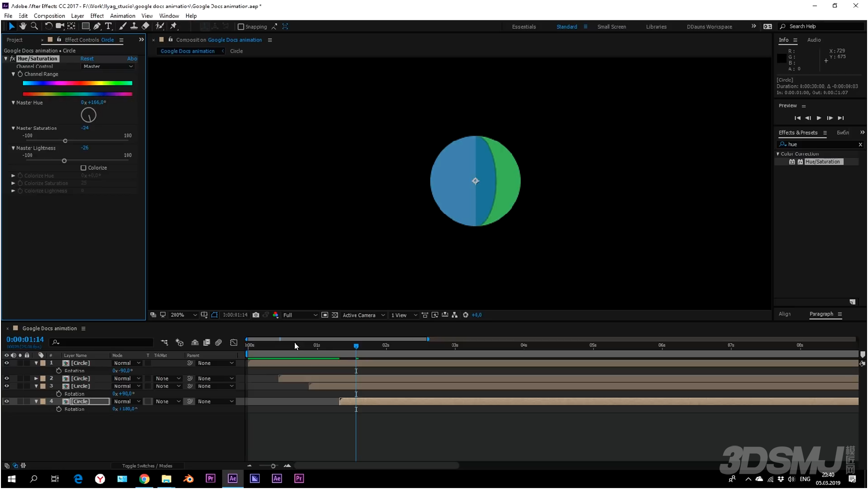
Task: Check the Colorize checkbox
Action: (83, 168)
